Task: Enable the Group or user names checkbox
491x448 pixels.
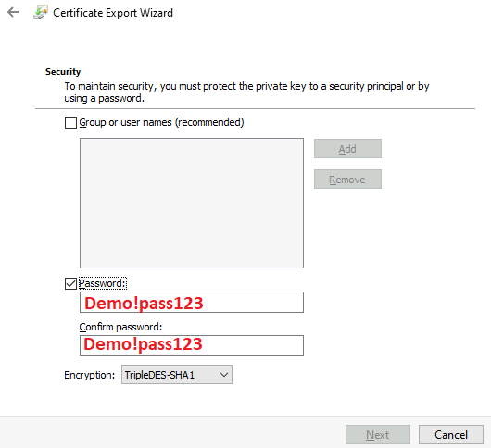Action: click(x=70, y=122)
